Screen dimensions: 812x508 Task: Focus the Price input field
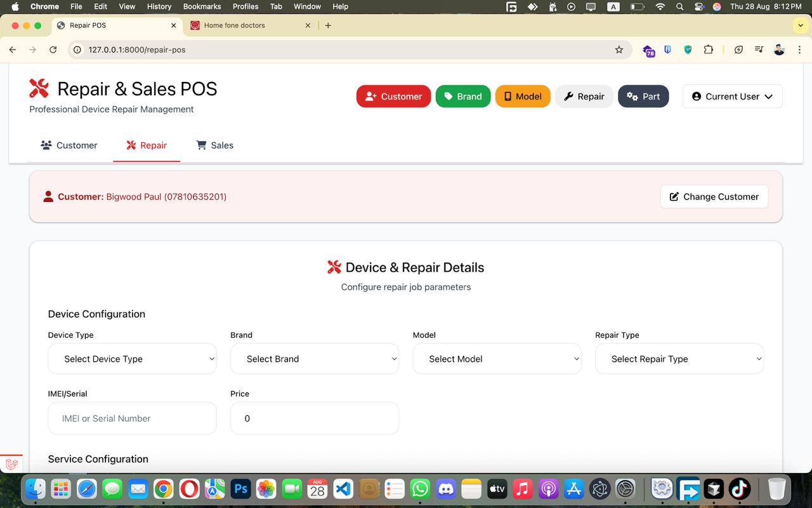coord(315,418)
